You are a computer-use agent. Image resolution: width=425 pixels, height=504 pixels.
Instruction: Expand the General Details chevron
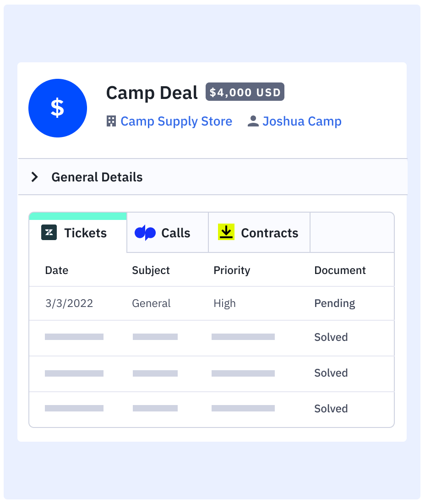coord(34,177)
